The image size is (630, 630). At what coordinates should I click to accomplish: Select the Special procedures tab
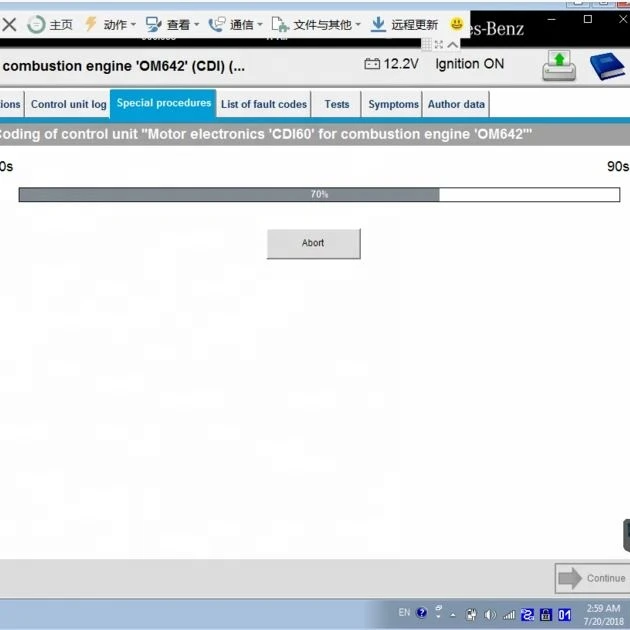(164, 103)
